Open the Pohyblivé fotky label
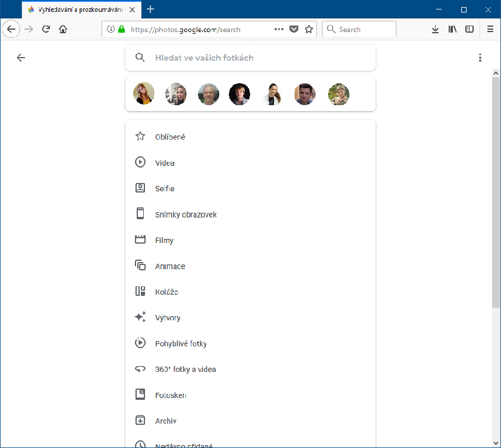This screenshot has height=448, width=501. (181, 343)
